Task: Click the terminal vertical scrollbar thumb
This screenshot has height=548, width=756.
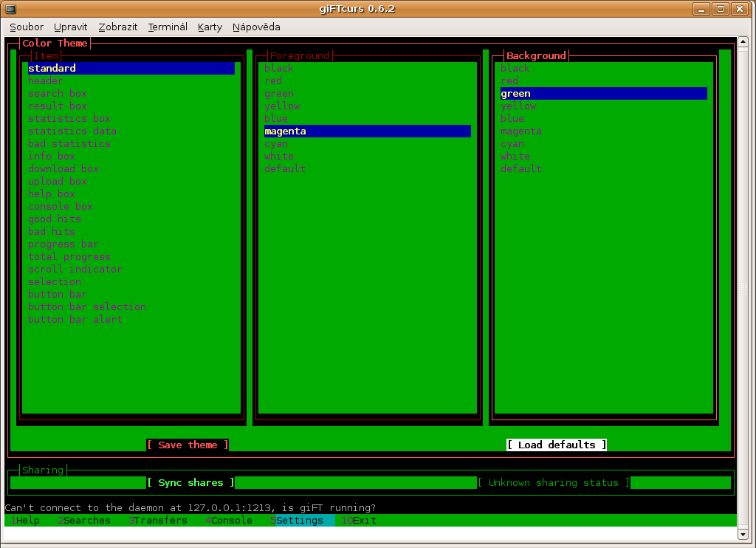Action: point(743,289)
